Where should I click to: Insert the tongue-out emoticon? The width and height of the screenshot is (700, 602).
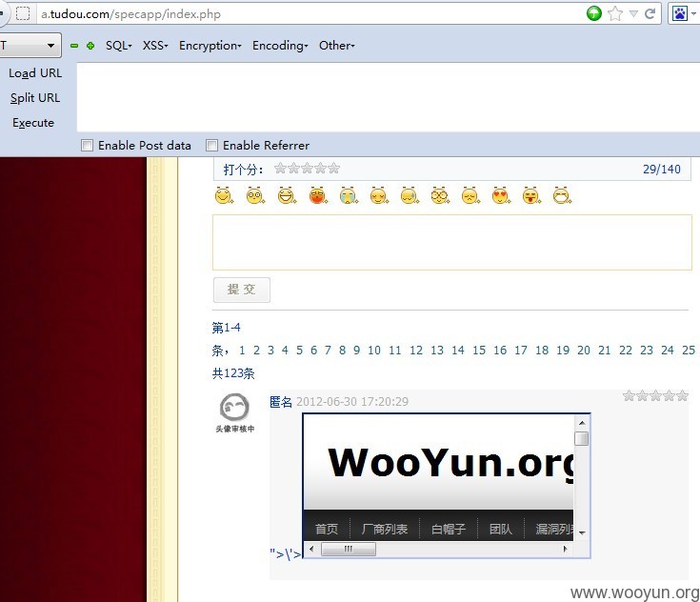531,195
